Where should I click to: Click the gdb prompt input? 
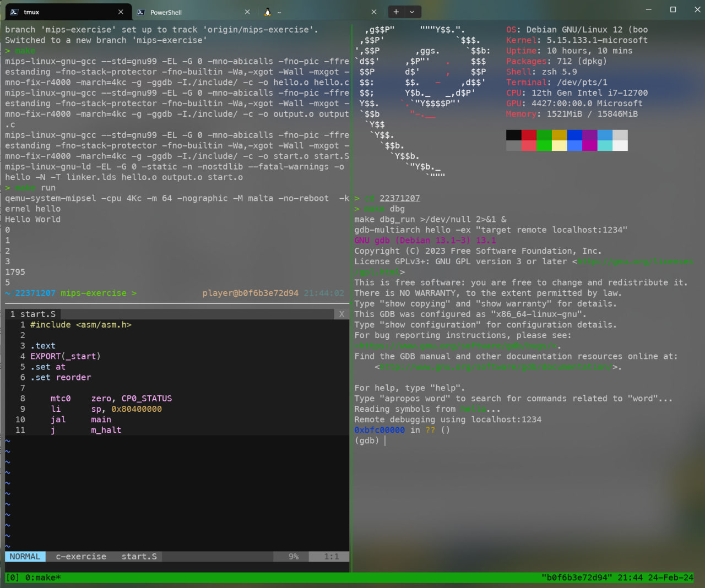(x=384, y=440)
